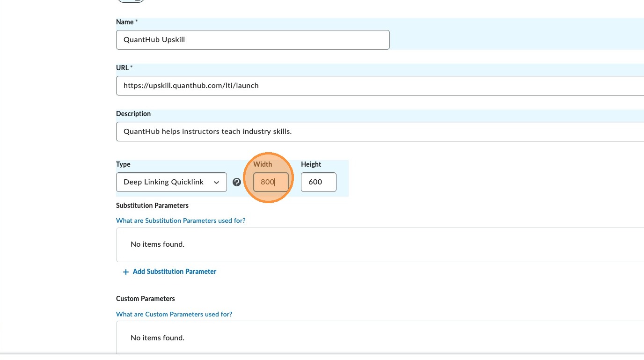Click the help question mark icon beside Type
Viewport: 644px width, 360px height.
(x=237, y=182)
